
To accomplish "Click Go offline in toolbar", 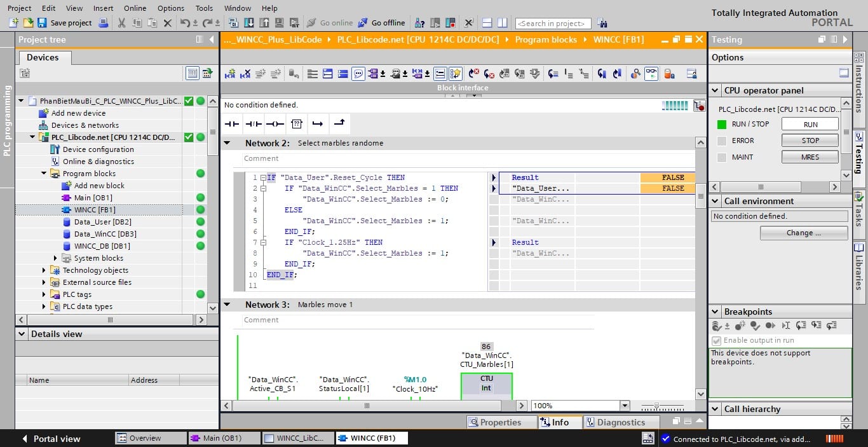I will pyautogui.click(x=381, y=23).
